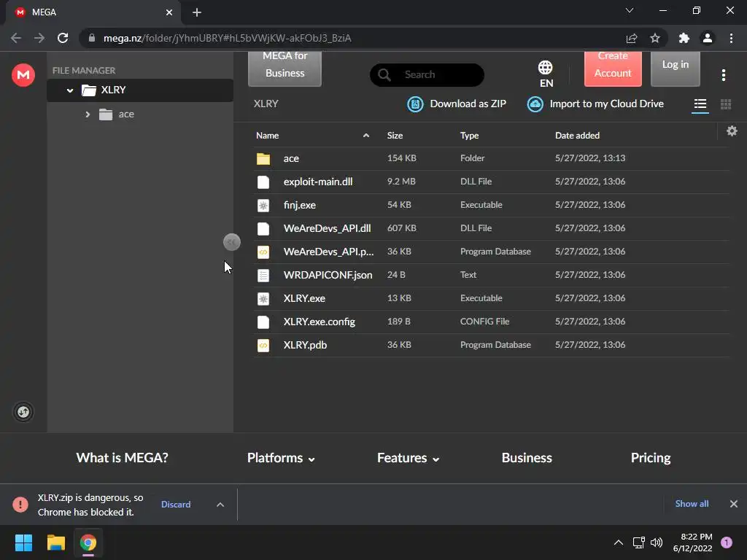Open the MEGA three-dot menu
The image size is (747, 560).
[723, 75]
